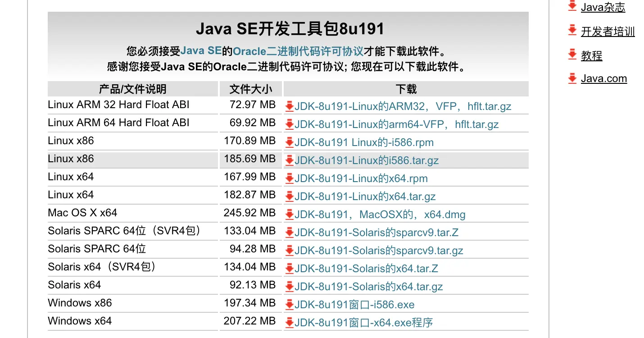The height and width of the screenshot is (338, 644).
Task: Click the Windows x64 row label
Action: click(80, 321)
